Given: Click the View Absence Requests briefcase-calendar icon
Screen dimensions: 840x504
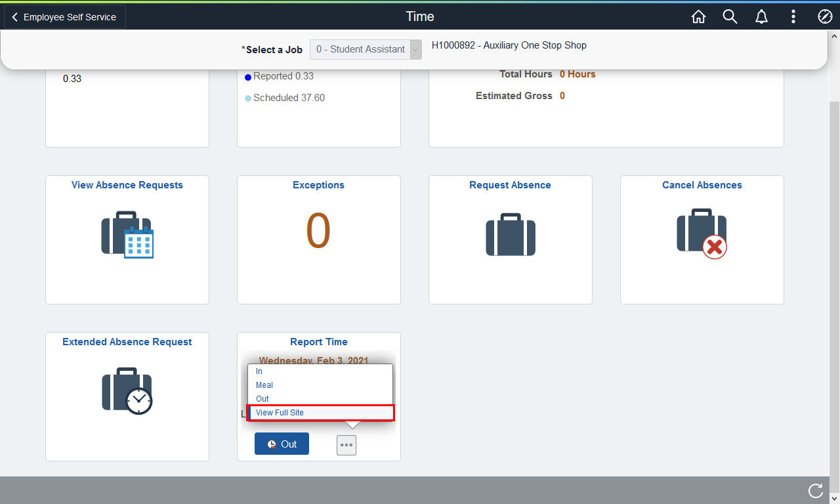Looking at the screenshot, I should point(127,234).
